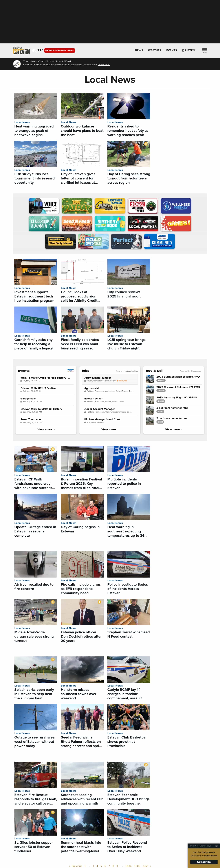The image size is (220, 868).
Task: Open Junior Account Manager job listing
Action: click(110, 410)
